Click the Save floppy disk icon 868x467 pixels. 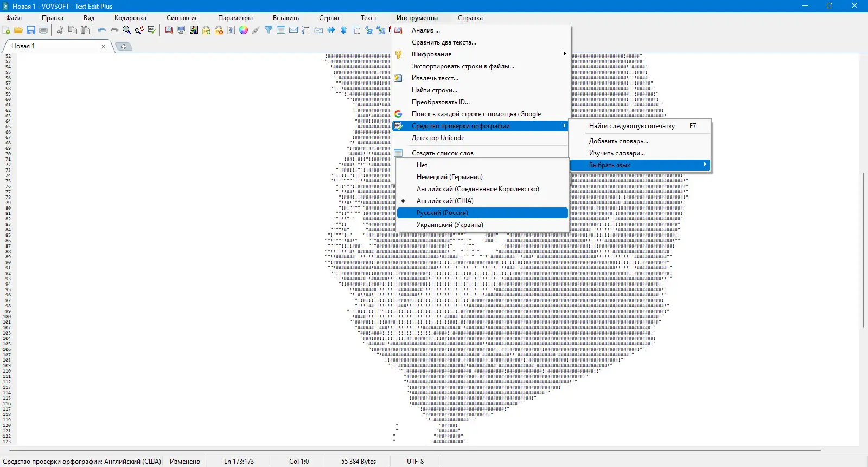click(x=31, y=30)
